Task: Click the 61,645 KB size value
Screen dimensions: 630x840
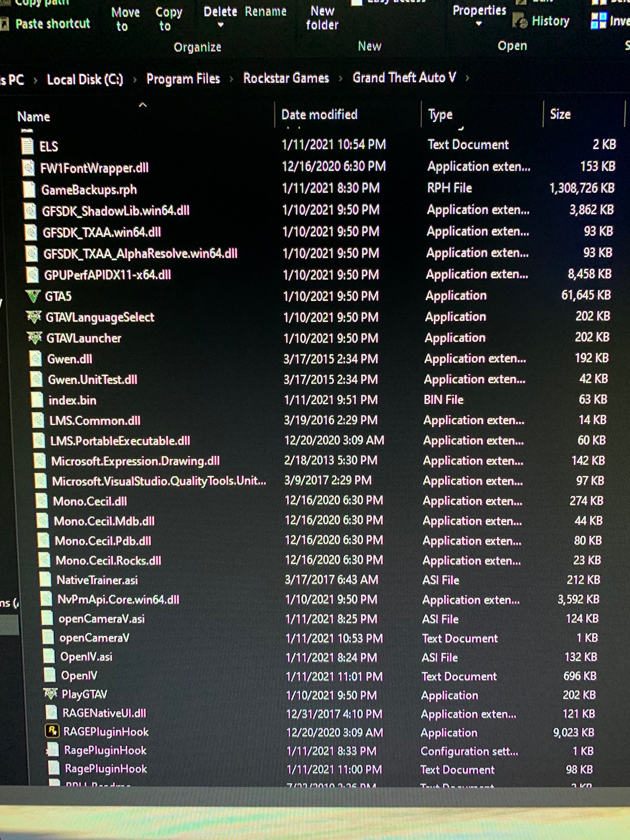Action: pos(586,295)
